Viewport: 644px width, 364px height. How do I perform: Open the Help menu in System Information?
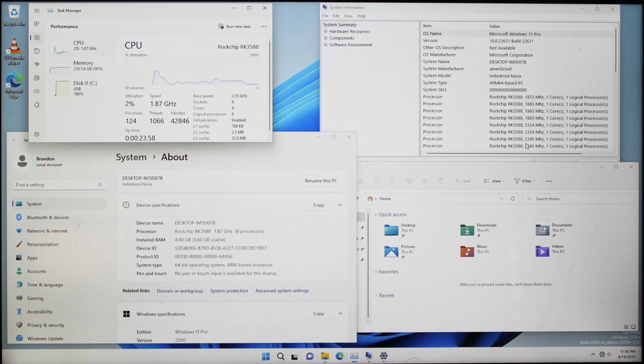(x=361, y=16)
